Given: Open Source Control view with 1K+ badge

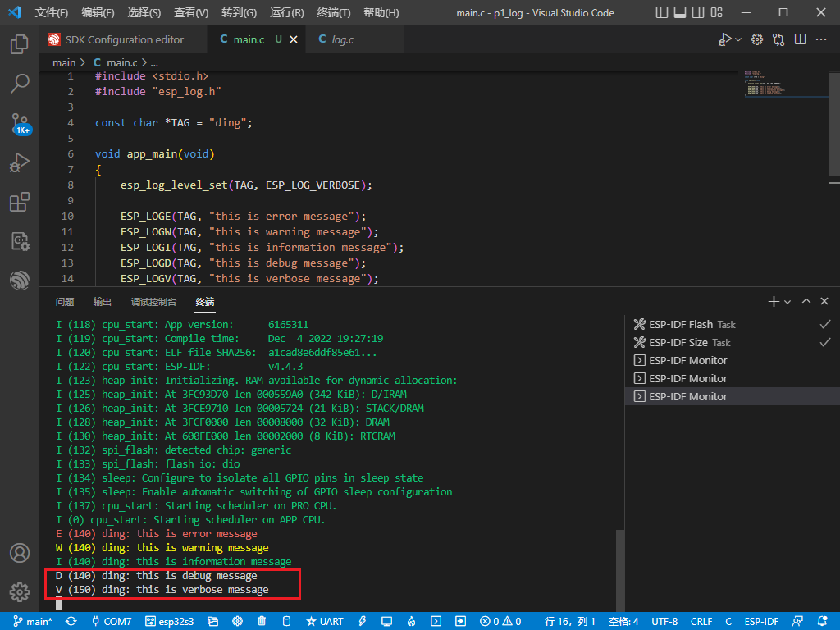Looking at the screenshot, I should coord(20,123).
